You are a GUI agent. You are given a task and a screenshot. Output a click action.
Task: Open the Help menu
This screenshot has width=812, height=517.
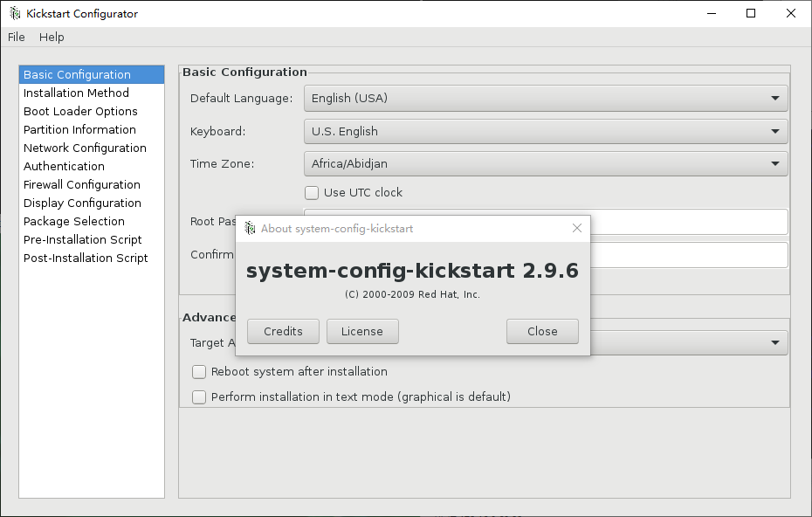[x=52, y=38]
